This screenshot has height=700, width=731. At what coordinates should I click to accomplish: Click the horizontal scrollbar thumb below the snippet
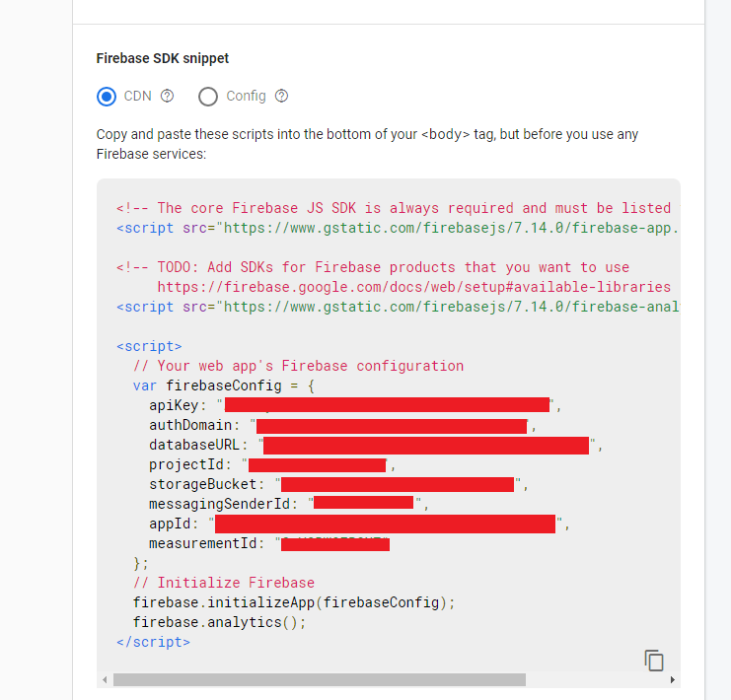(319, 679)
